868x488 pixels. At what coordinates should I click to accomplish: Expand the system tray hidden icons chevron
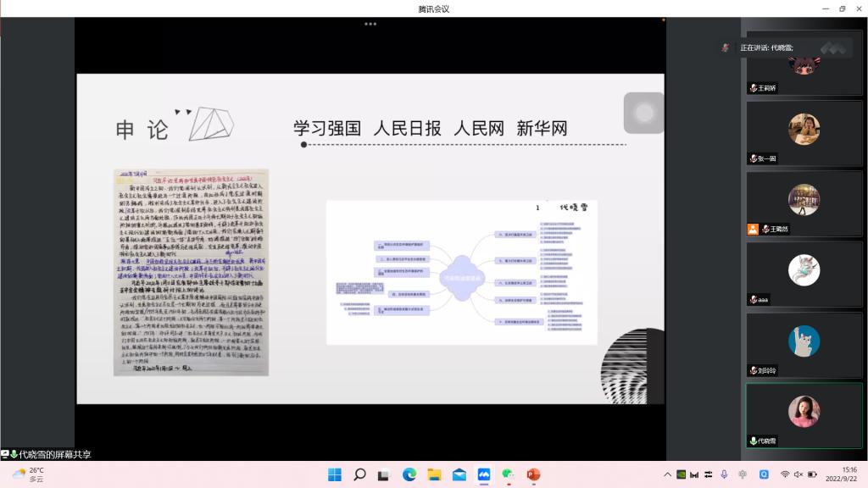point(668,474)
